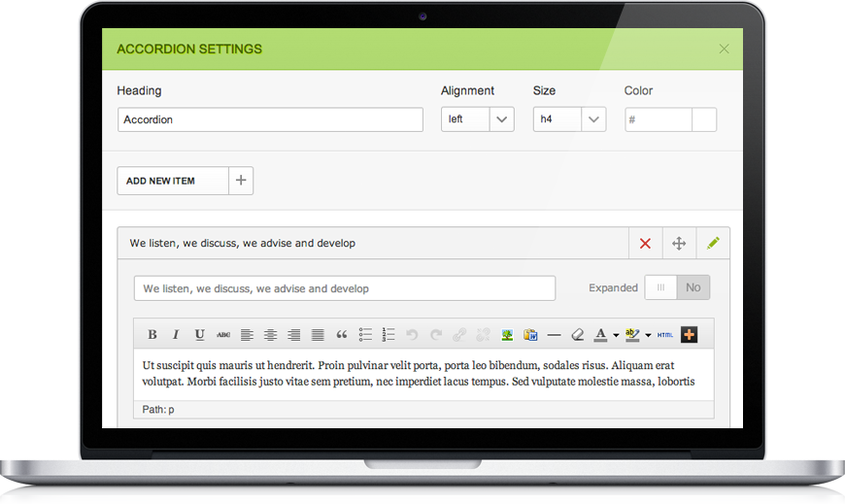Click the orange plus shortcode button
845x504 pixels.
click(689, 335)
